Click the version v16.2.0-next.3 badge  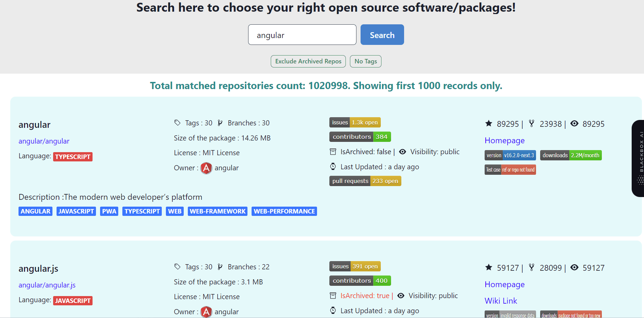pyautogui.click(x=510, y=155)
